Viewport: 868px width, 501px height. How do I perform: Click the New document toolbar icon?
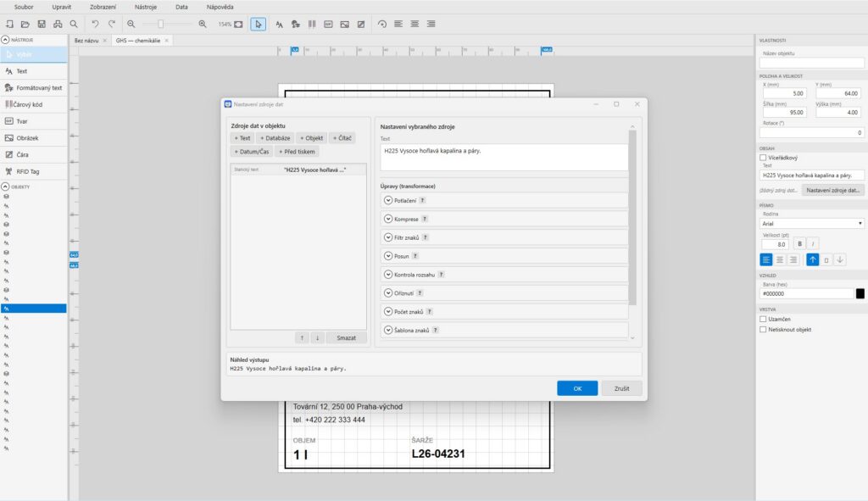[x=9, y=24]
